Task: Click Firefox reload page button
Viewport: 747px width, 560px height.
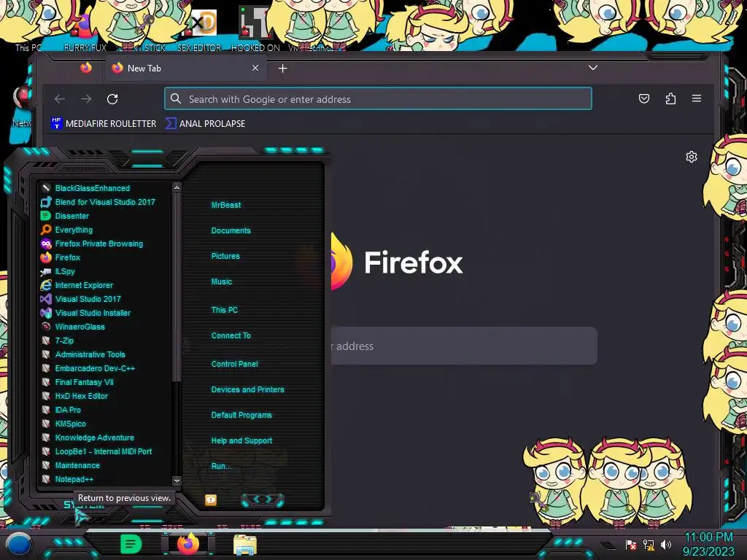Action: tap(112, 99)
